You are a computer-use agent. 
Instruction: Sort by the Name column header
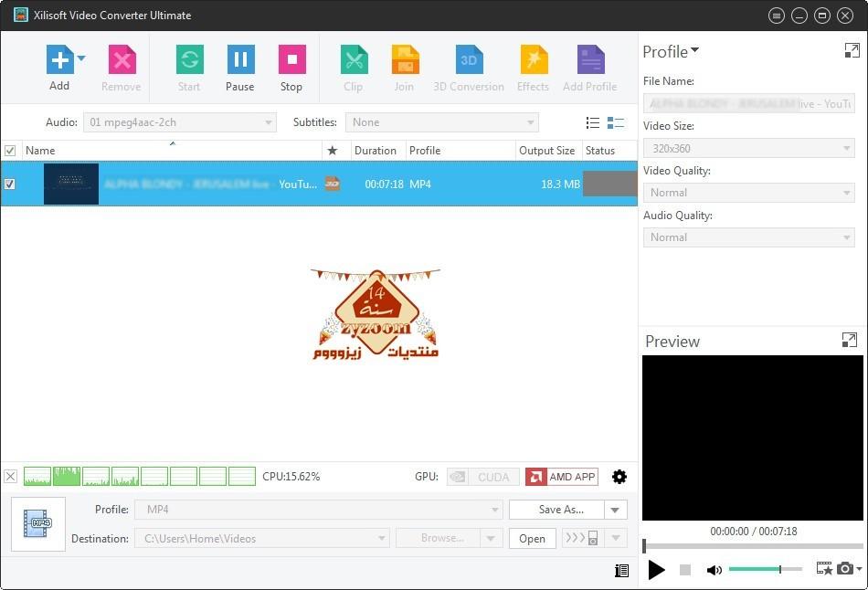(172, 151)
